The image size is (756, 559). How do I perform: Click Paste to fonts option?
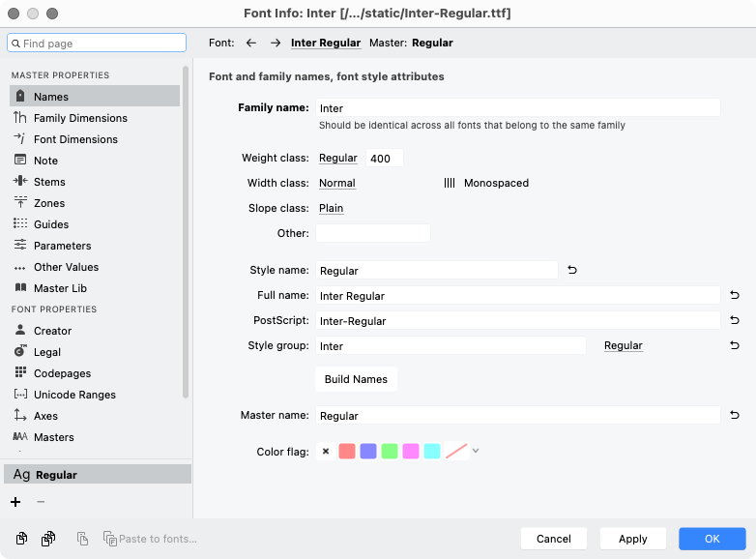pyautogui.click(x=150, y=539)
